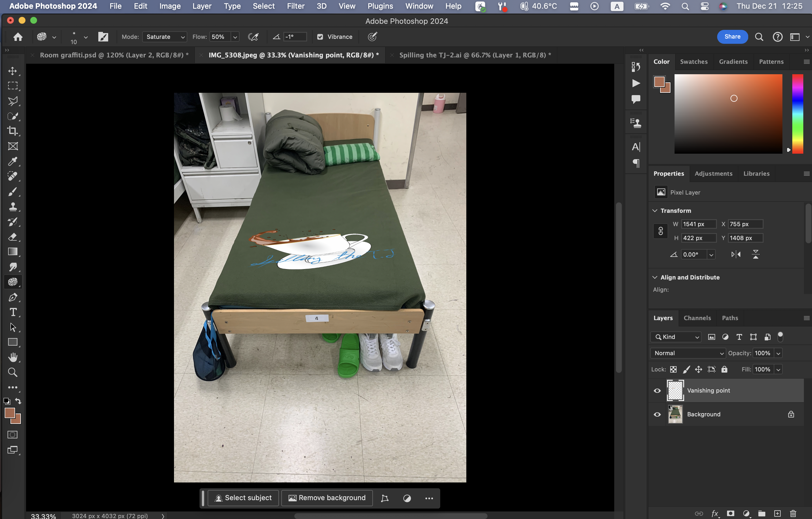The image size is (812, 519).
Task: Select the Horizontal Type tool
Action: (13, 312)
